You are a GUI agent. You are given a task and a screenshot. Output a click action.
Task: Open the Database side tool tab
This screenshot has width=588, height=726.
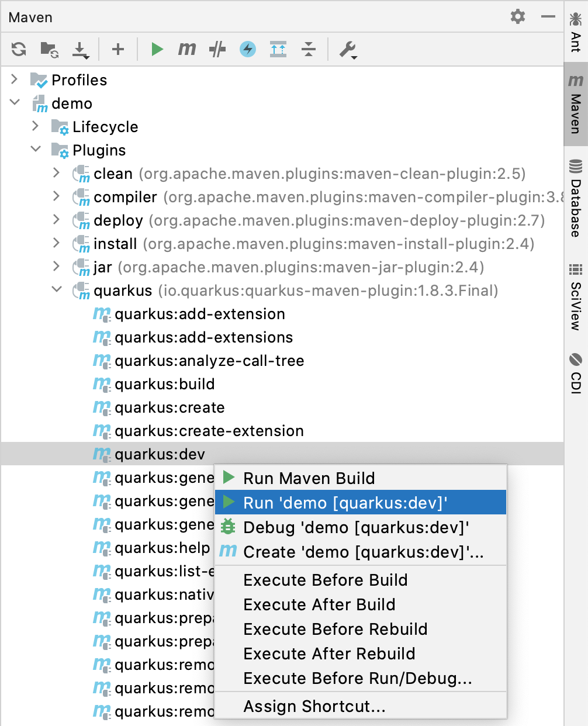tap(576, 199)
